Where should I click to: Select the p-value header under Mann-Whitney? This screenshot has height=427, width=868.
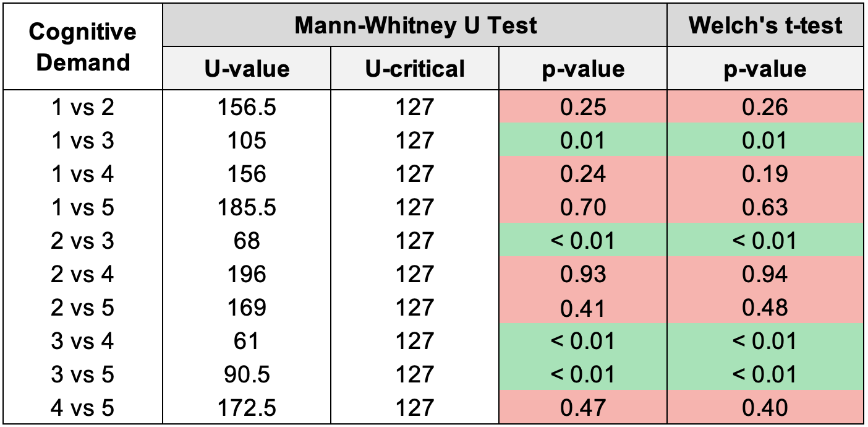pyautogui.click(x=582, y=69)
